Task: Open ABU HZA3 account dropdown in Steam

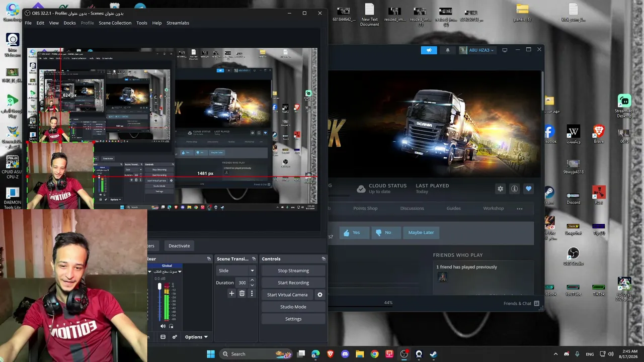Action: pyautogui.click(x=477, y=50)
